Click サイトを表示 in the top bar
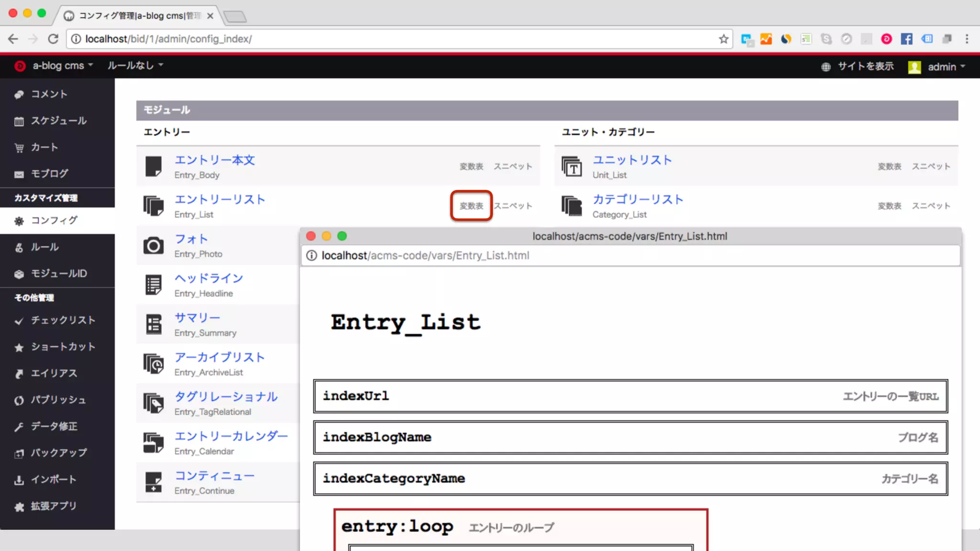Image resolution: width=980 pixels, height=551 pixels. tap(865, 66)
